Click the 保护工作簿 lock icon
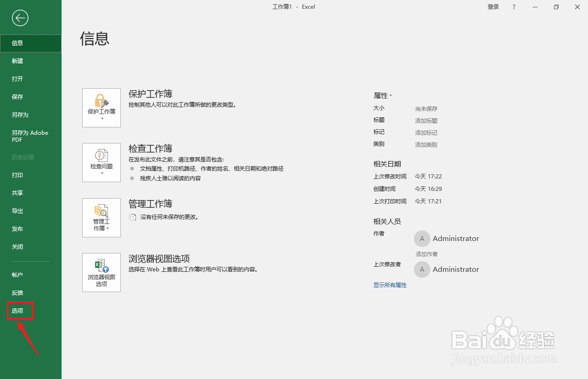The image size is (588, 379). point(101,101)
